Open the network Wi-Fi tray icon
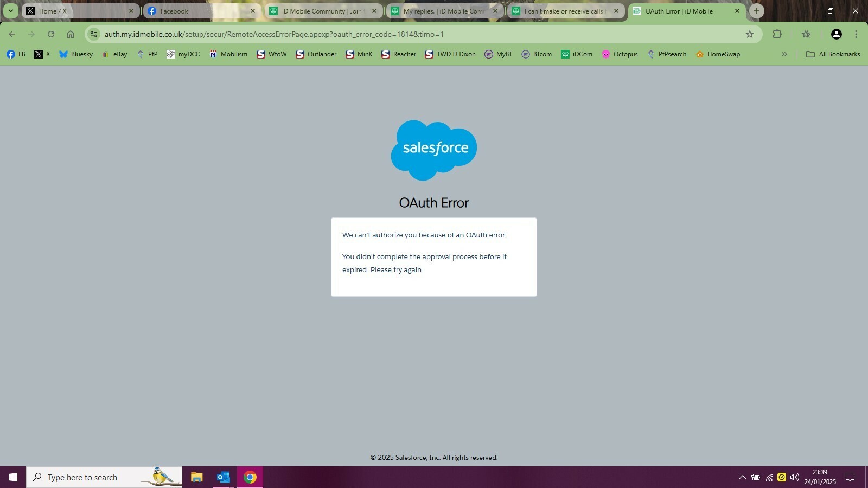 [769, 477]
